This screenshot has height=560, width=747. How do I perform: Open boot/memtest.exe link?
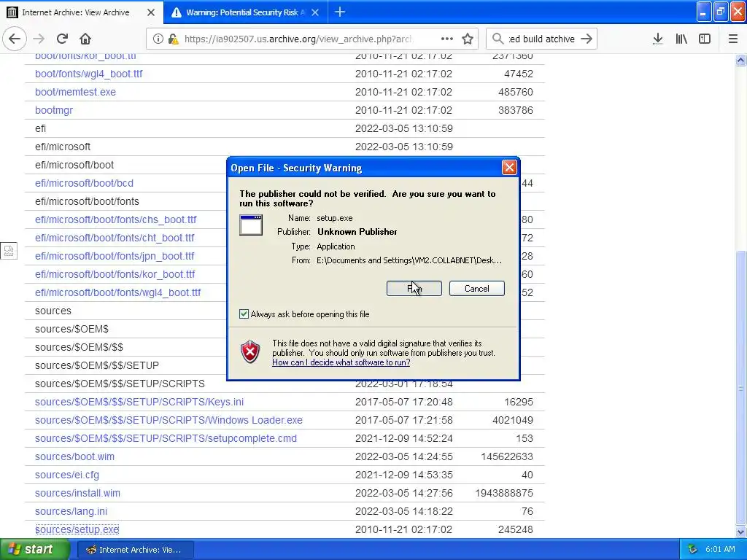click(75, 92)
